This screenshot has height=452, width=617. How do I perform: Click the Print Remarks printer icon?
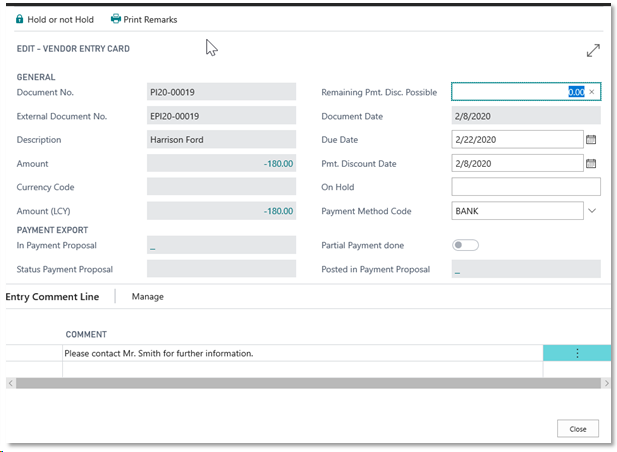[116, 19]
